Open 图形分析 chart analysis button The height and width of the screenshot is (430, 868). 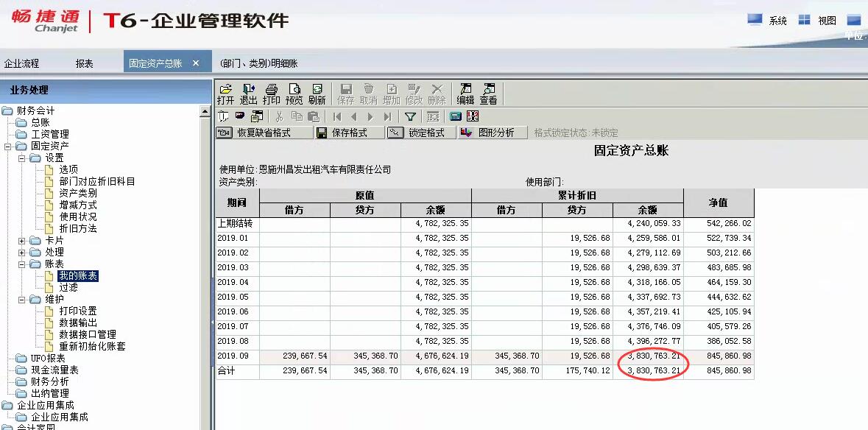493,133
